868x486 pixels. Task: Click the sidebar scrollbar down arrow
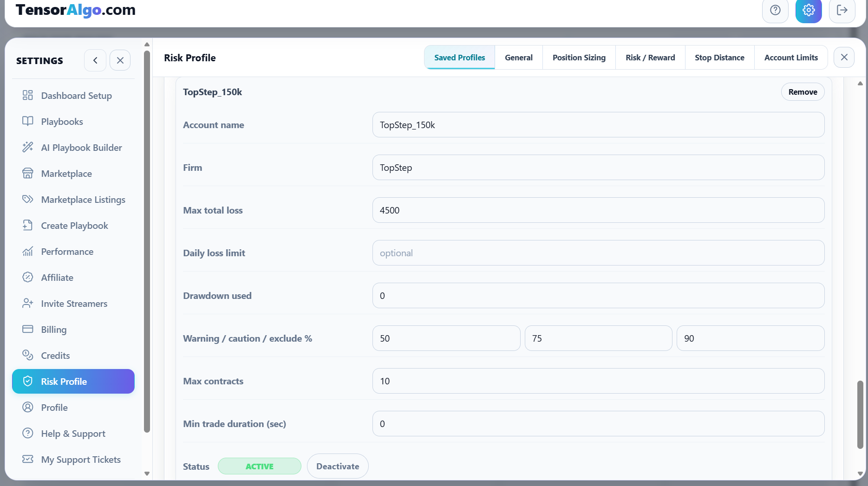click(x=147, y=473)
